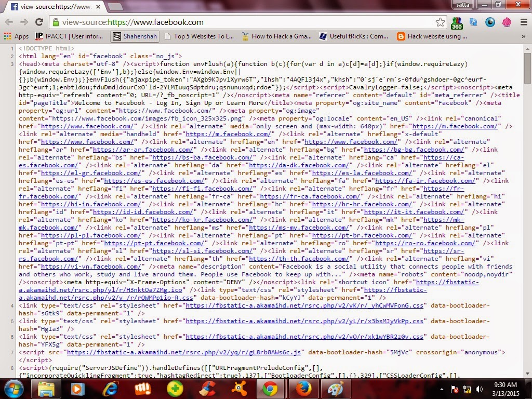This screenshot has height=399, width=532.
Task: Open the xk1wYBR2z0v.css stylesheet link
Action: 304,337
